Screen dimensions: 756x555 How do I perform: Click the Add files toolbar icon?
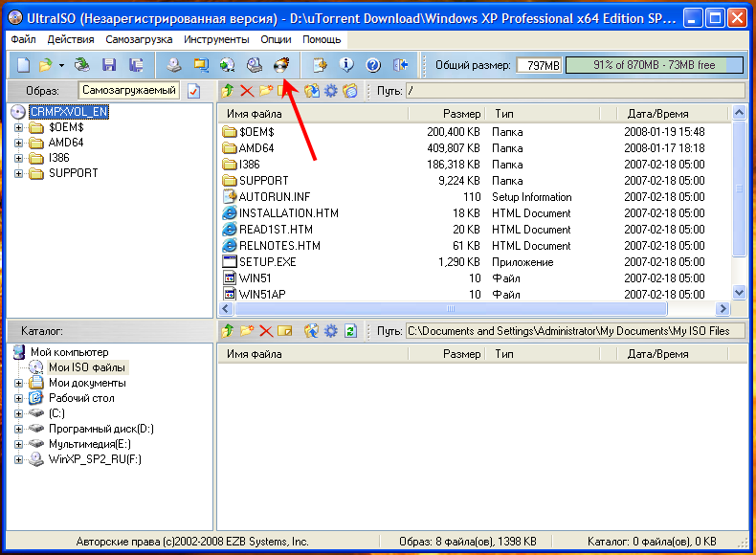click(320, 65)
